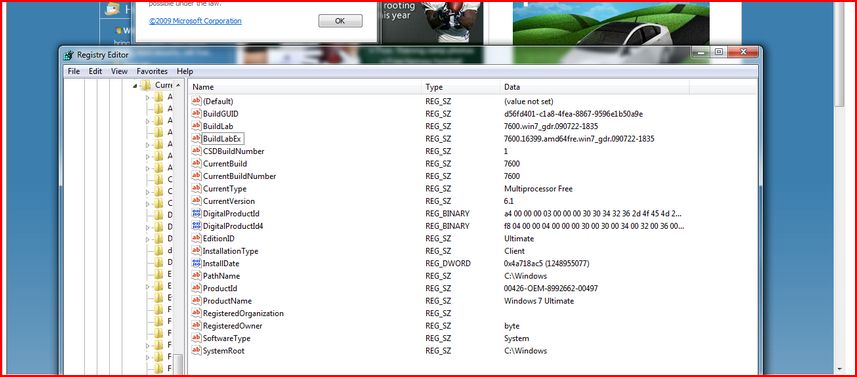Click the EditionID string icon
Image resolution: width=857 pixels, height=377 pixels.
[197, 239]
